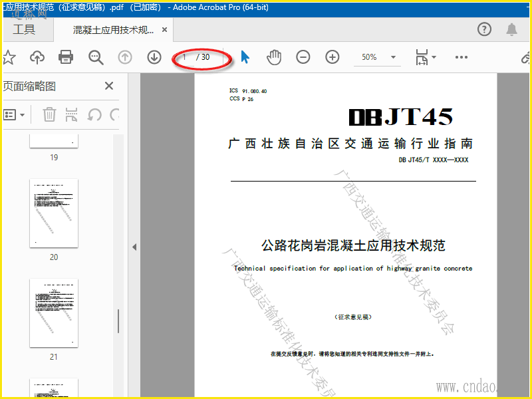The image size is (532, 399).
Task: Zoom in with plus button
Action: pyautogui.click(x=332, y=57)
